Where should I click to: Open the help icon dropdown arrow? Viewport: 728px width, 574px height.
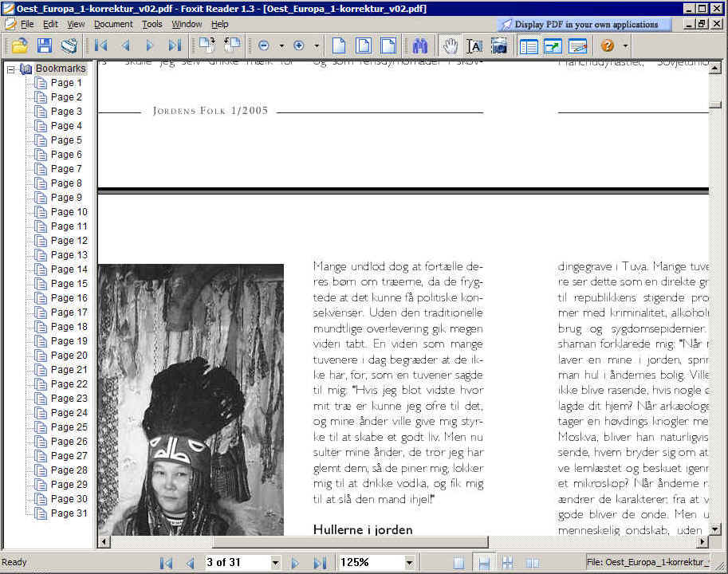coord(625,45)
